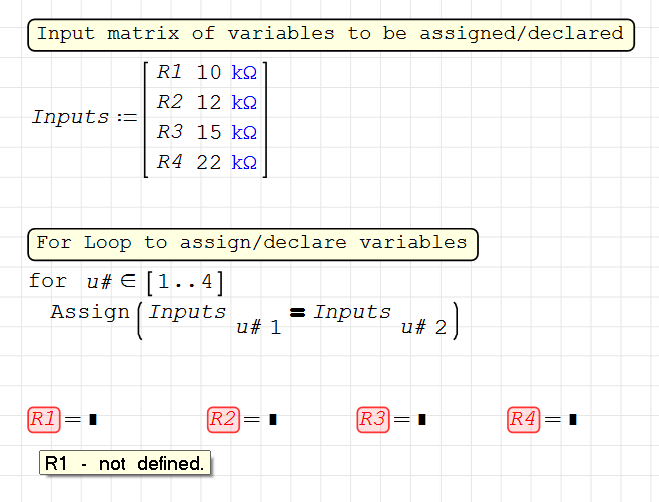Click the red highlighted R4 variable

(x=524, y=420)
